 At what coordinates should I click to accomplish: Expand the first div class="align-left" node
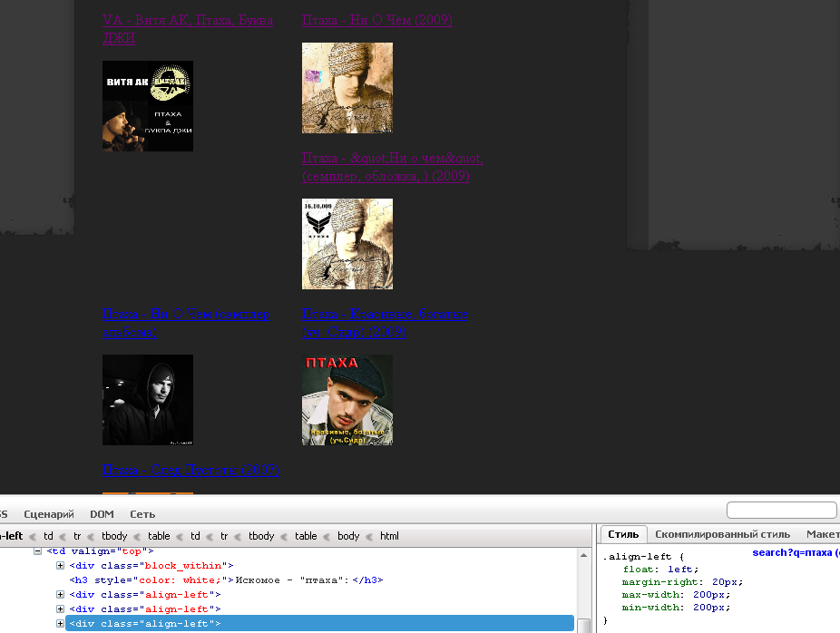[x=60, y=594]
